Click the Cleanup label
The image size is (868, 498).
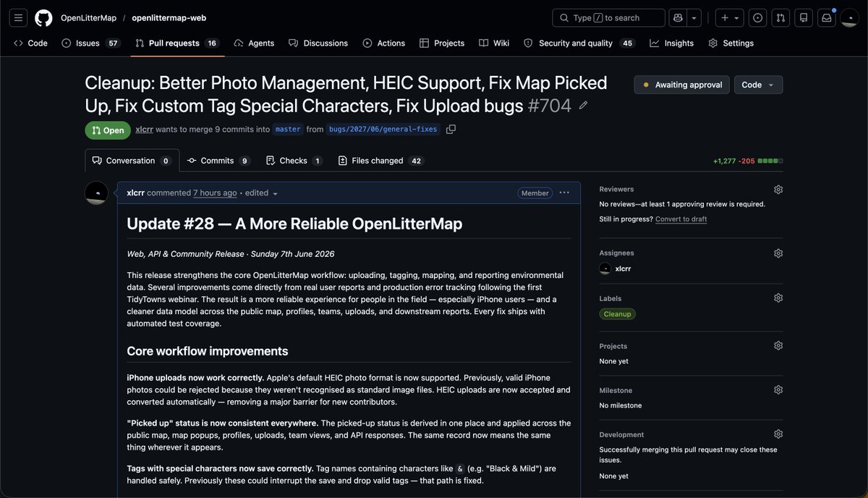coord(618,314)
